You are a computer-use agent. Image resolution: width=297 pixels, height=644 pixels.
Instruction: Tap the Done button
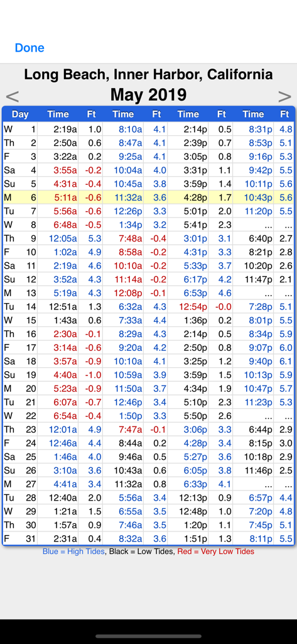30,48
